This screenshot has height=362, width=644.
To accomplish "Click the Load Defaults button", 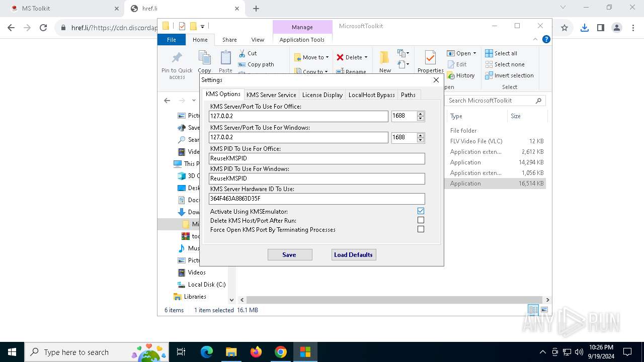I will [354, 255].
